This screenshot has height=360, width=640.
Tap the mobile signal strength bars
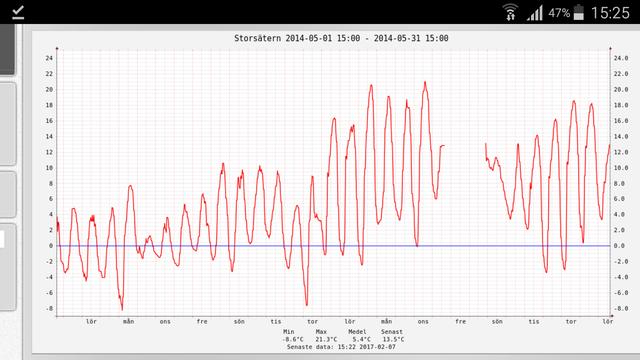535,13
